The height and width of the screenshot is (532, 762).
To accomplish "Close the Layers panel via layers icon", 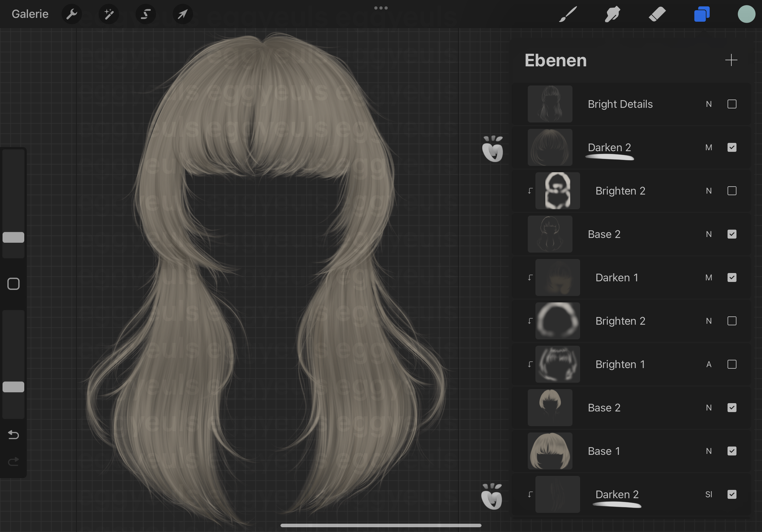I will click(x=702, y=14).
